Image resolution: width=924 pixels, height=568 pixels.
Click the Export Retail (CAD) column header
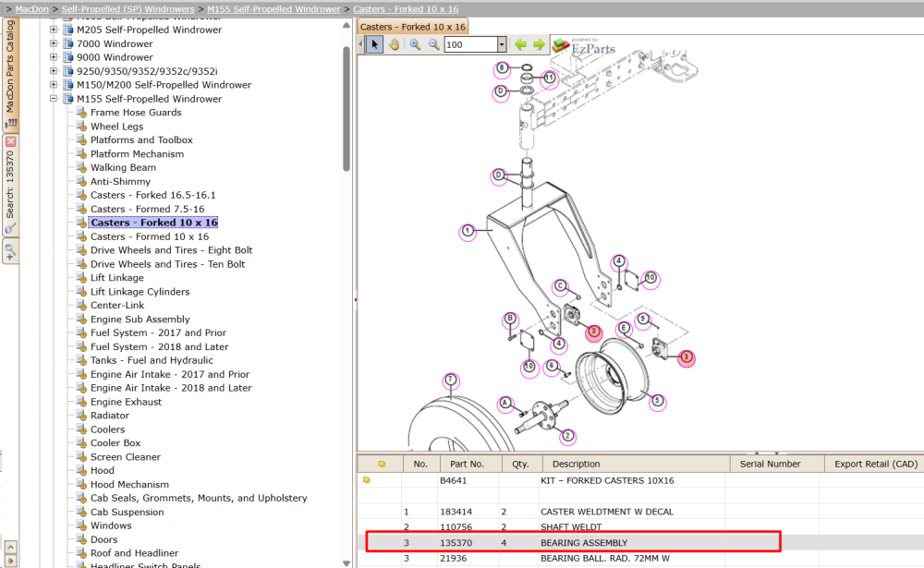click(x=874, y=464)
